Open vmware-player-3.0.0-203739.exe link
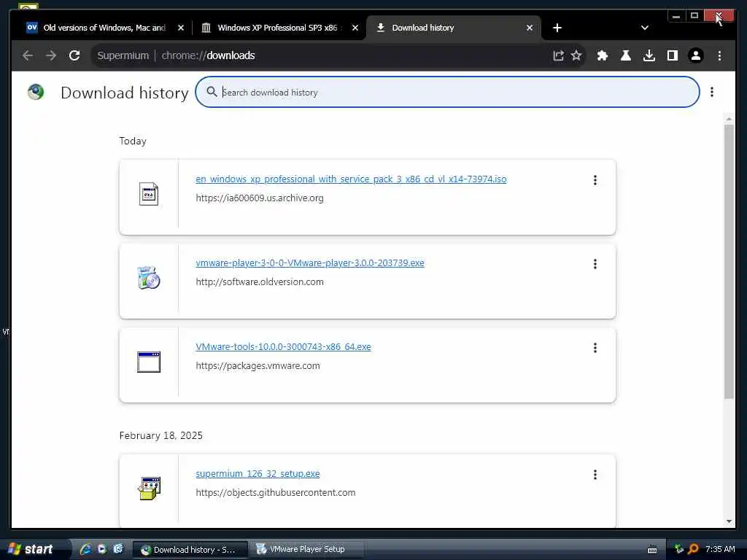This screenshot has width=747, height=560. [x=310, y=262]
